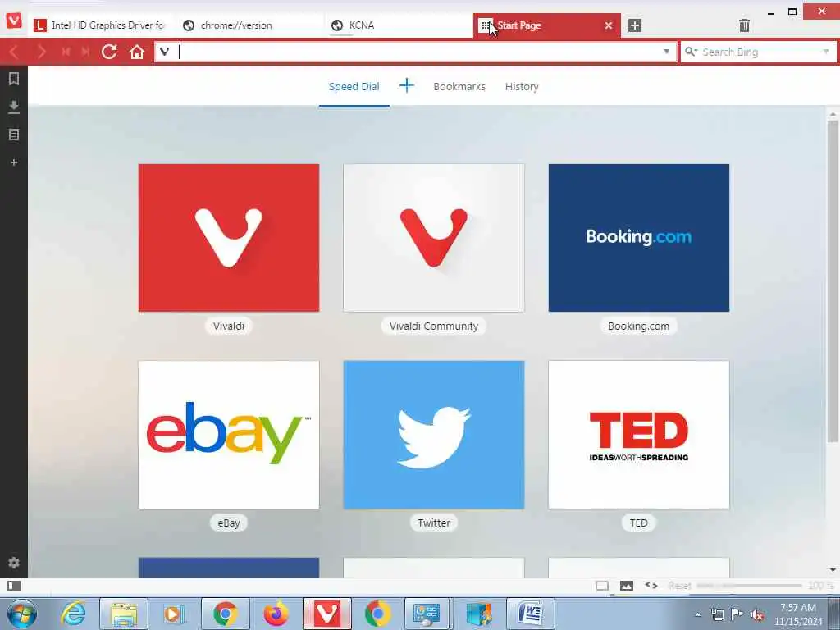Open the Downloads panel in sidebar
The height and width of the screenshot is (630, 840).
pos(14,107)
